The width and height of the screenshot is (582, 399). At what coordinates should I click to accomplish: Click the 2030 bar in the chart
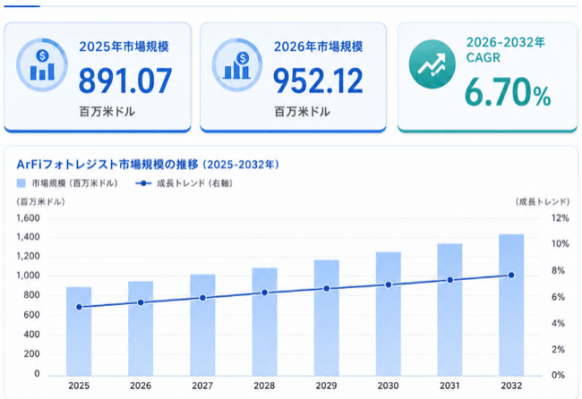388,314
